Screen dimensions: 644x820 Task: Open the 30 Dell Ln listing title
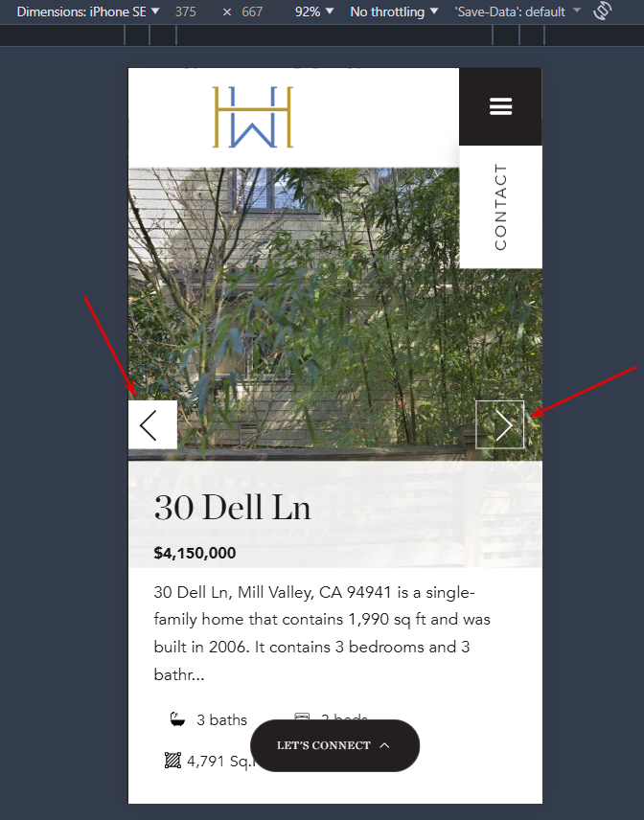point(232,508)
